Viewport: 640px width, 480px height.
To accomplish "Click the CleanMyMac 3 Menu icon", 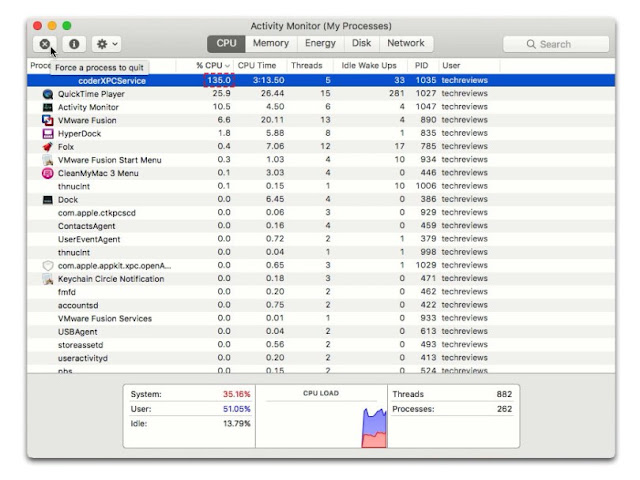I will tap(48, 173).
